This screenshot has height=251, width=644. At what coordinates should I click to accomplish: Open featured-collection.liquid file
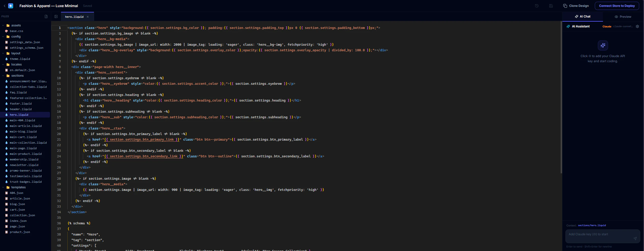click(25, 98)
